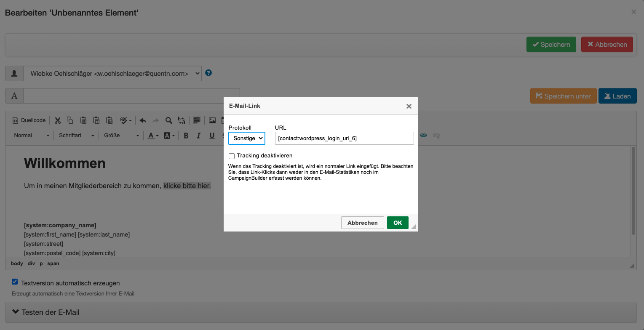Open the sender email address dropdown

(x=112, y=73)
